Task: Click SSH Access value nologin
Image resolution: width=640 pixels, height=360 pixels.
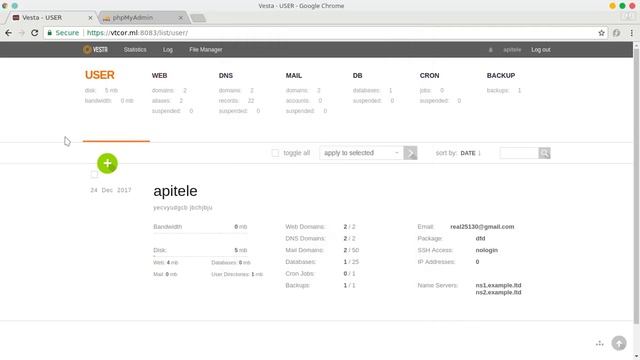Action: [487, 250]
